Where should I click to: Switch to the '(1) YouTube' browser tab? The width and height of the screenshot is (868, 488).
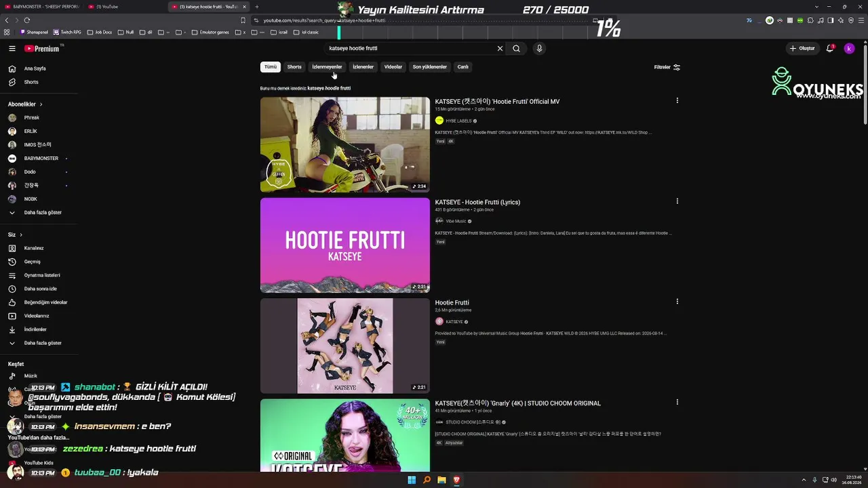[x=125, y=7]
